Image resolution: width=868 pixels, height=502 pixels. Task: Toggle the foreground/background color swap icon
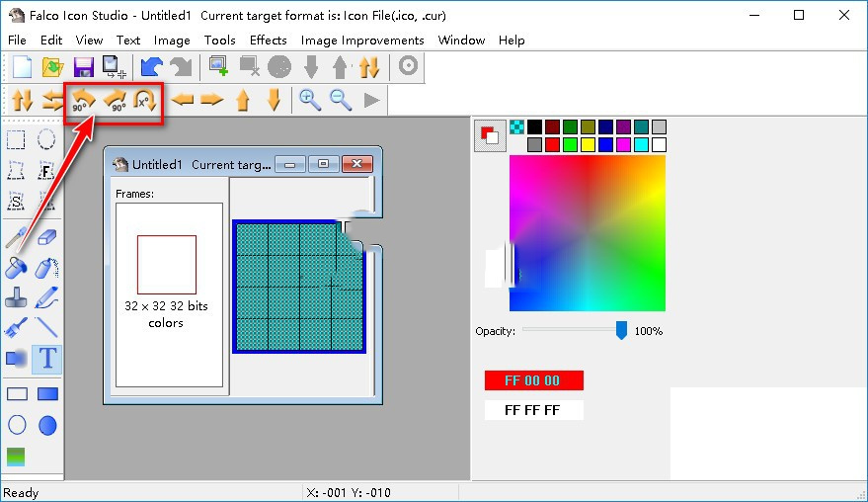click(488, 133)
